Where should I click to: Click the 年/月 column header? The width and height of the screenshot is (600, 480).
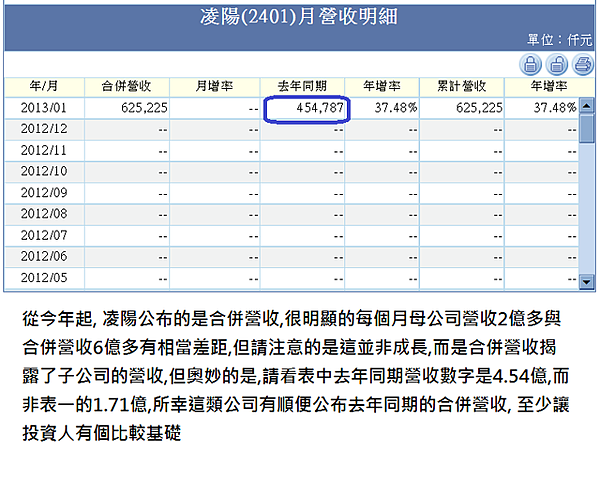point(44,86)
